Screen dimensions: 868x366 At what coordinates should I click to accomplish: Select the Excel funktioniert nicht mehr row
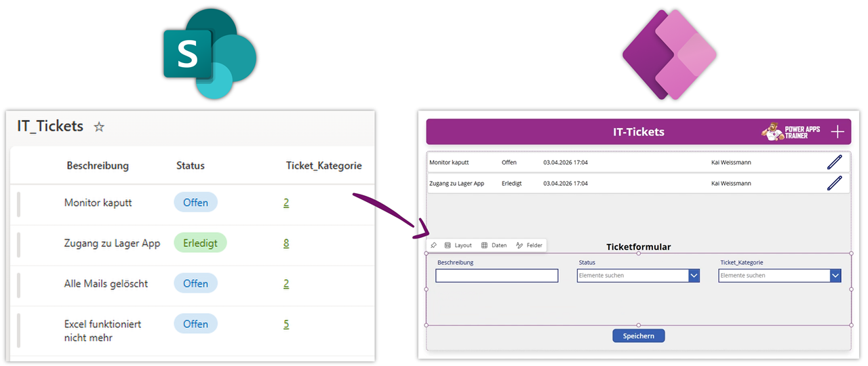point(193,331)
